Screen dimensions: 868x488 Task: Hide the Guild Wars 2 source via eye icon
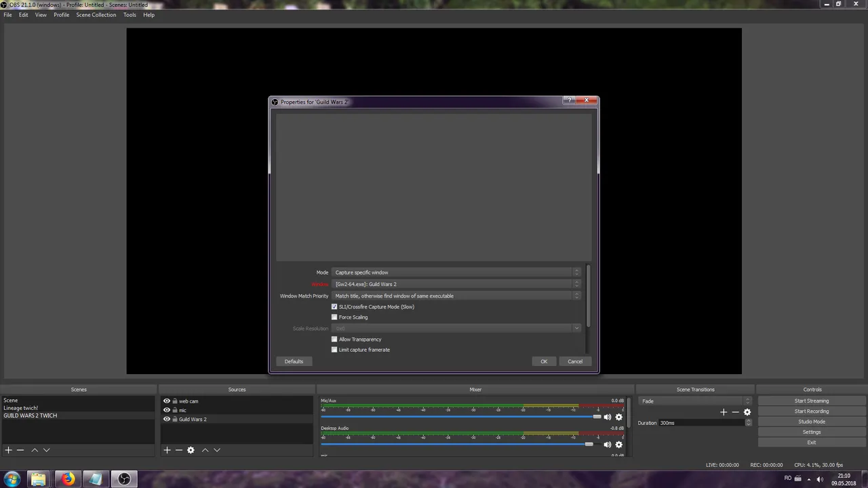[166, 419]
